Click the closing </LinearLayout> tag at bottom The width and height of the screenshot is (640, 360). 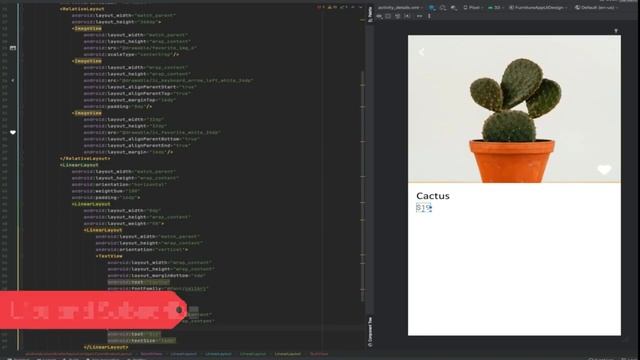tap(106, 347)
